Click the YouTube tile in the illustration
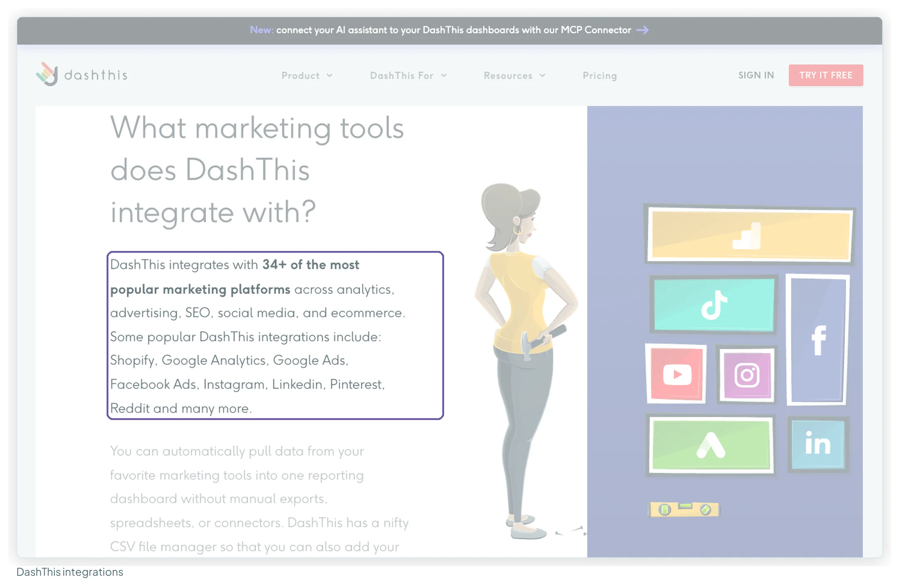 [x=676, y=373]
